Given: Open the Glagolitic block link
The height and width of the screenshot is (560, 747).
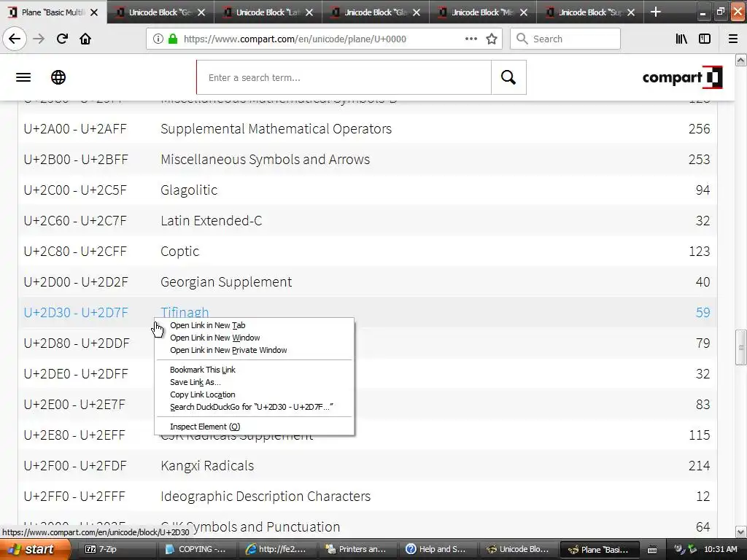Looking at the screenshot, I should pos(189,190).
